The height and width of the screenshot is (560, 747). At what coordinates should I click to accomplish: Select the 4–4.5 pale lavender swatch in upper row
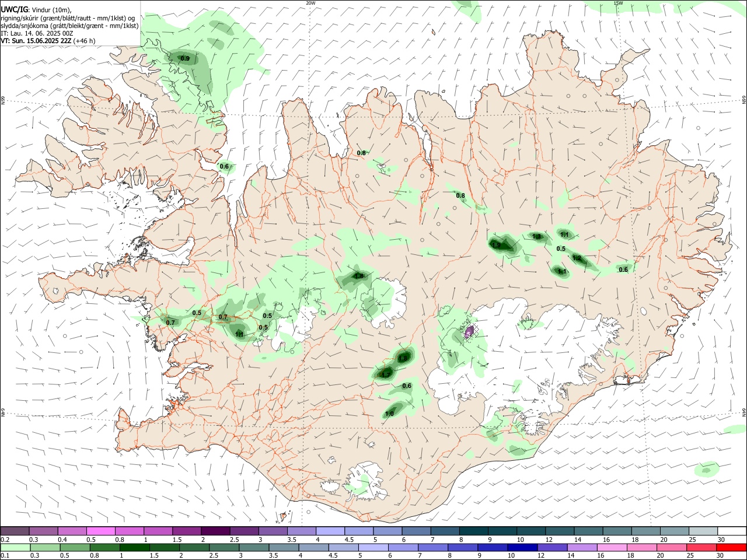point(330,531)
